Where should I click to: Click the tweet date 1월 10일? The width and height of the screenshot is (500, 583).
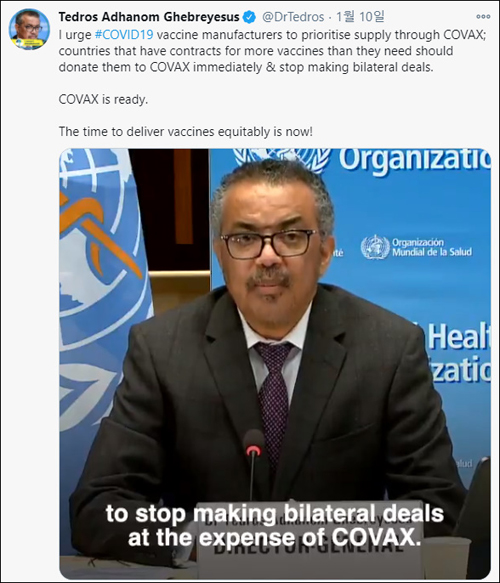click(x=360, y=17)
